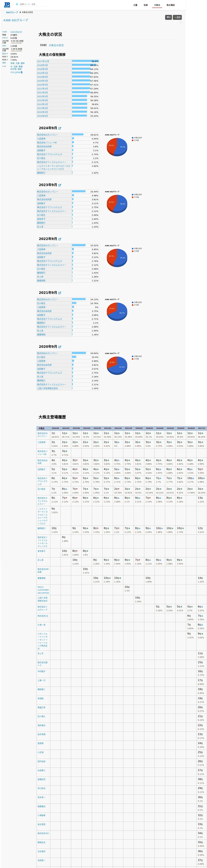This screenshot has width=207, height=868.
Task: Open 泉有希子 in 2023年9月 table
Action: click(41, 219)
